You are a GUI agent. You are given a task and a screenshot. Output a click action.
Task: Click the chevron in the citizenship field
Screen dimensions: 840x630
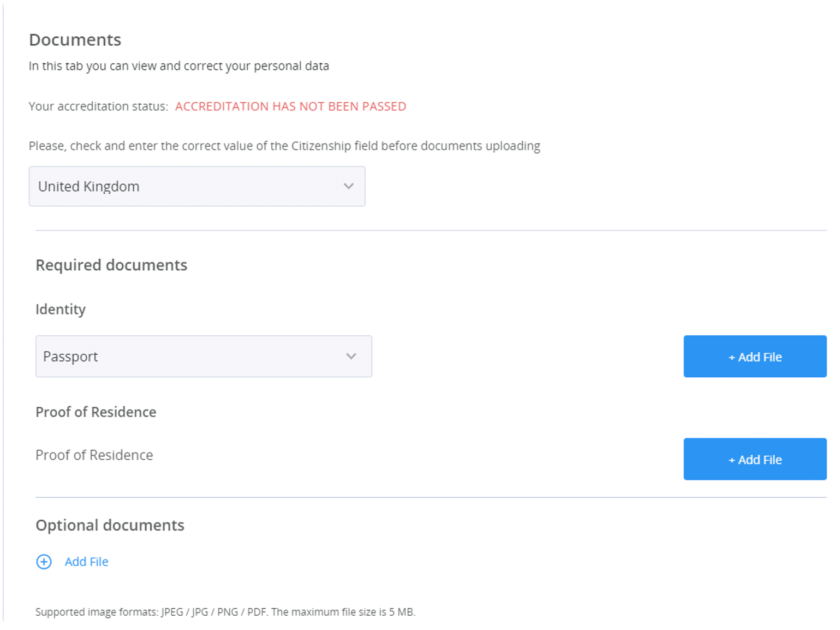(349, 186)
